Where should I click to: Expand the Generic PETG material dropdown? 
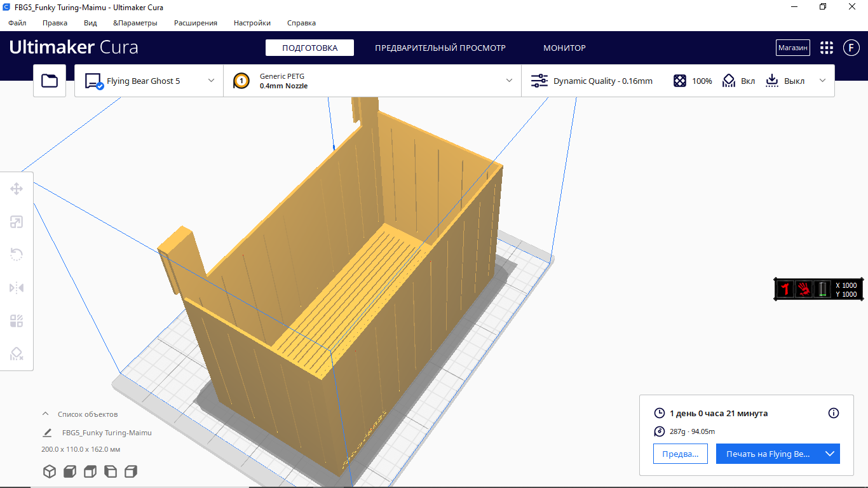point(372,81)
